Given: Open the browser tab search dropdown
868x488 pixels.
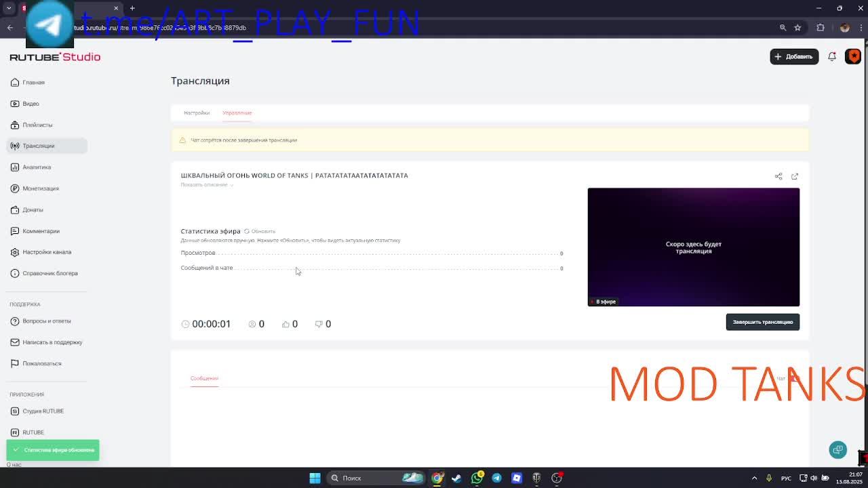Looking at the screenshot, I should tap(9, 8).
